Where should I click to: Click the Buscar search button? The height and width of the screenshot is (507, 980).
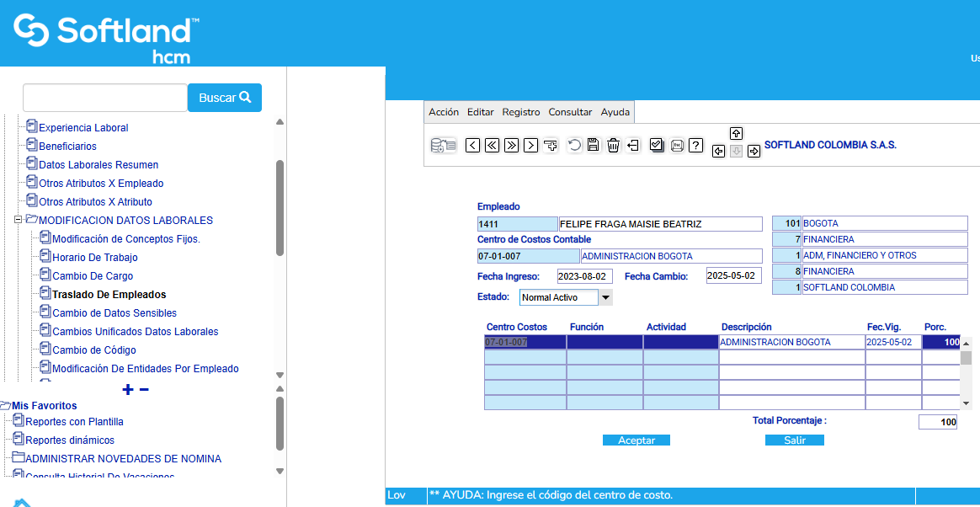(x=224, y=98)
